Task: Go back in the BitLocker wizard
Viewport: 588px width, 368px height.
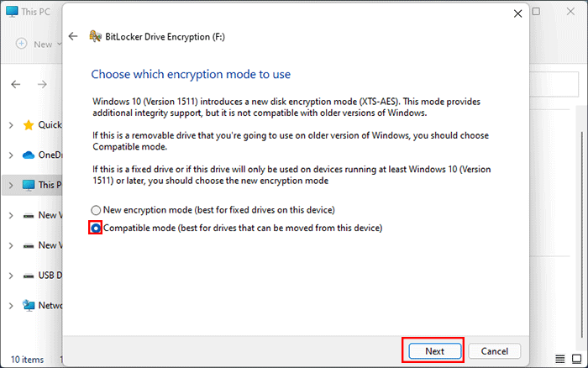Action: pos(73,36)
